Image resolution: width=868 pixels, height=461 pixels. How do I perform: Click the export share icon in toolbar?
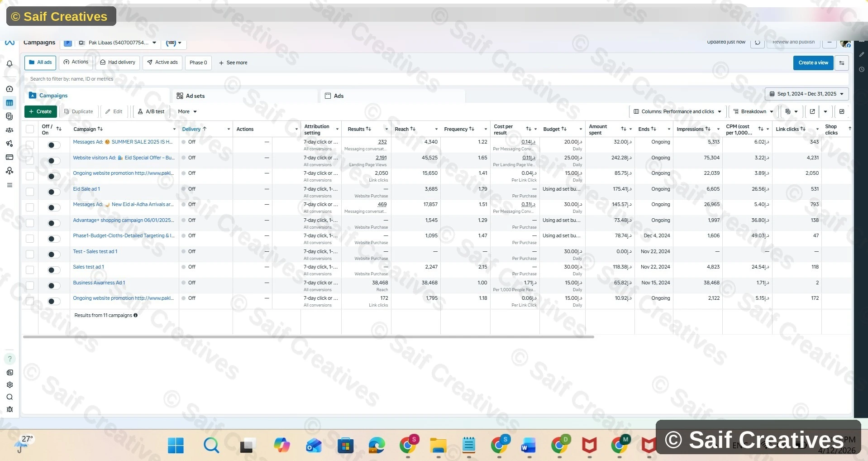coord(812,111)
